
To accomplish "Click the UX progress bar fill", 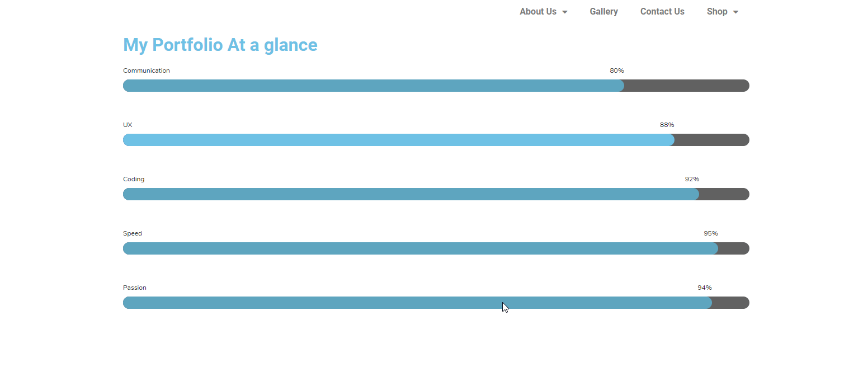I will [x=399, y=140].
